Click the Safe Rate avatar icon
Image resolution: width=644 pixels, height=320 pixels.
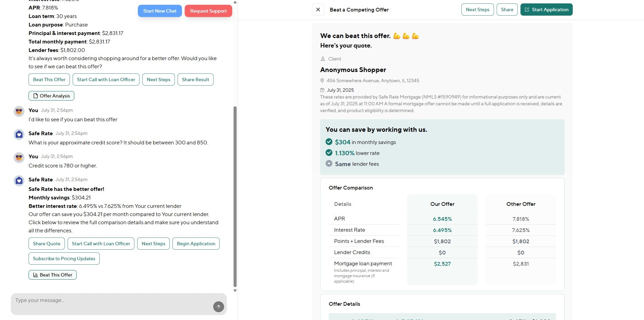(x=19, y=135)
